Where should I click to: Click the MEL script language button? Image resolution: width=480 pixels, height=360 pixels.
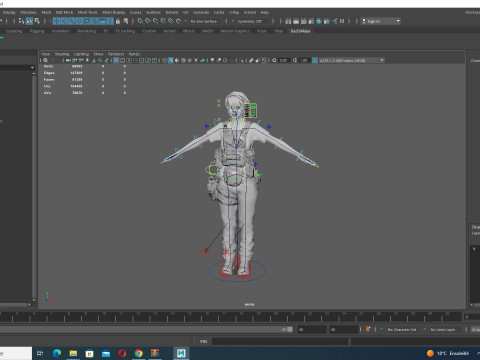(203, 341)
